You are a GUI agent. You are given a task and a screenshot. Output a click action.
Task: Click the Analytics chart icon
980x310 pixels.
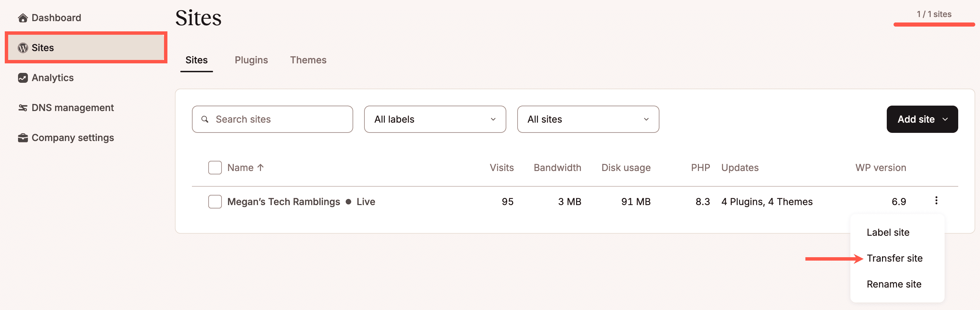tap(23, 78)
